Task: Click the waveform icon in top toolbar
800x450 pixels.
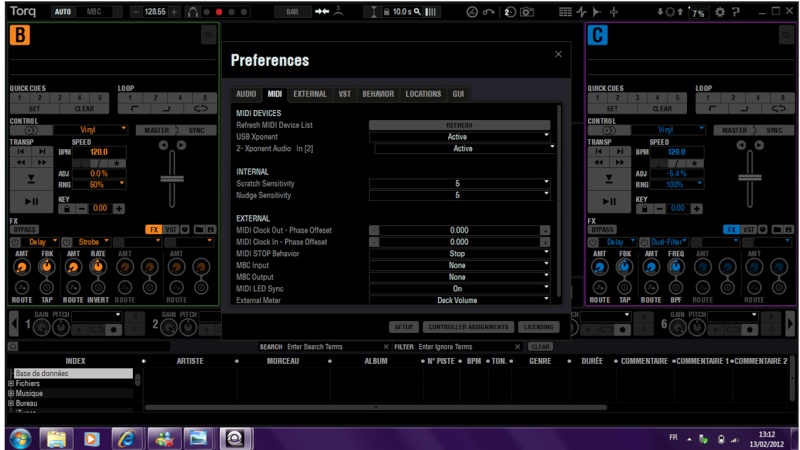Action: coord(582,12)
